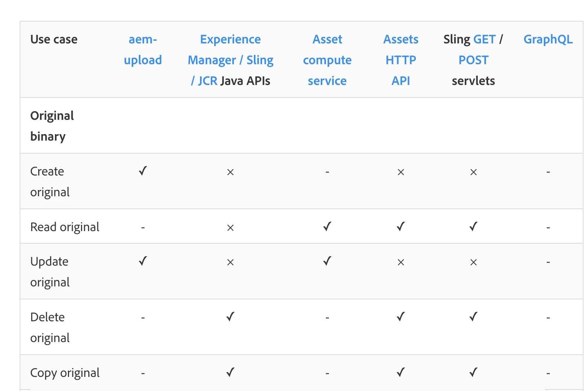The height and width of the screenshot is (391, 588).
Task: Click Sling servlets checkmark in Read original row
Action: pos(473,227)
